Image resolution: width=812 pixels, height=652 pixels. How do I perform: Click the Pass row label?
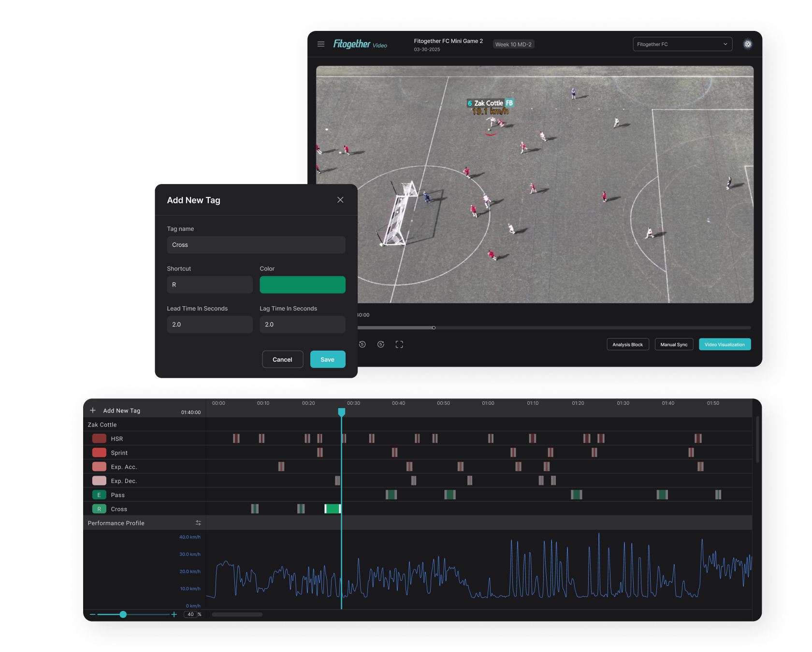pyautogui.click(x=118, y=495)
